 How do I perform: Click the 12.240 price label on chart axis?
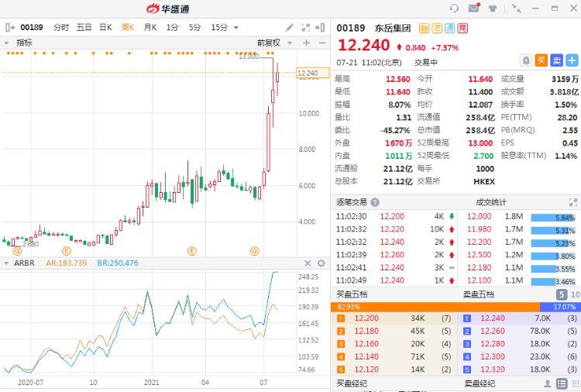pyautogui.click(x=312, y=73)
